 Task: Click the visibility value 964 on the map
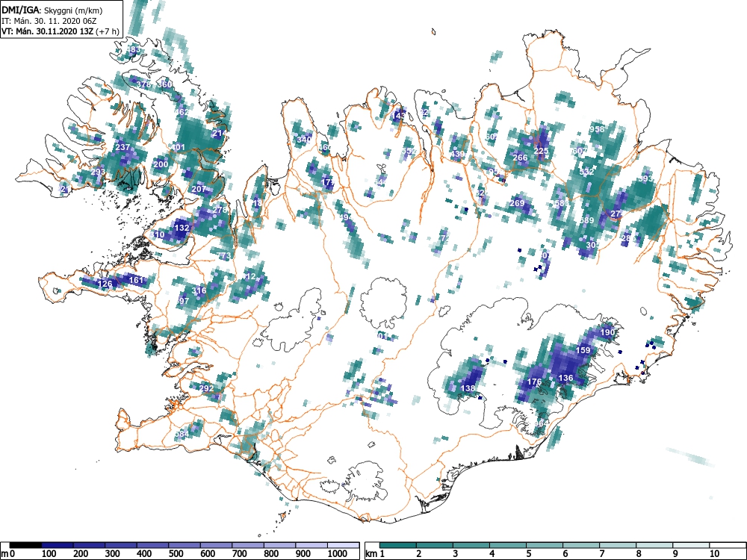[541, 423]
